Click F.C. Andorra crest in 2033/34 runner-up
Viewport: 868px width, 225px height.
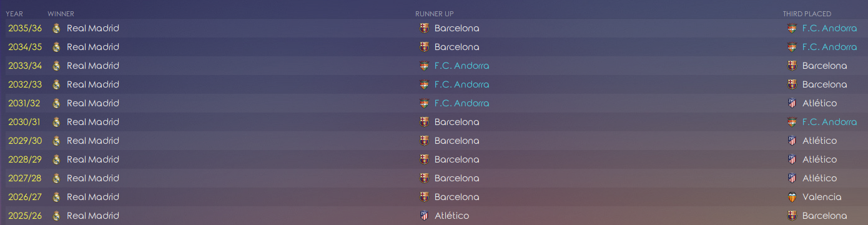coord(425,66)
